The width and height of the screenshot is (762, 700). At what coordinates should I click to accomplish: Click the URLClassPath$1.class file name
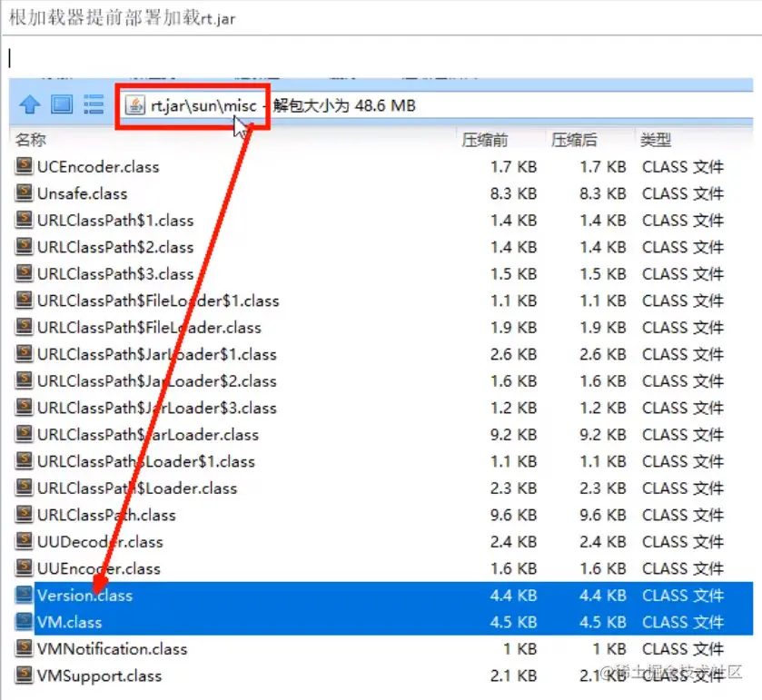[115, 221]
